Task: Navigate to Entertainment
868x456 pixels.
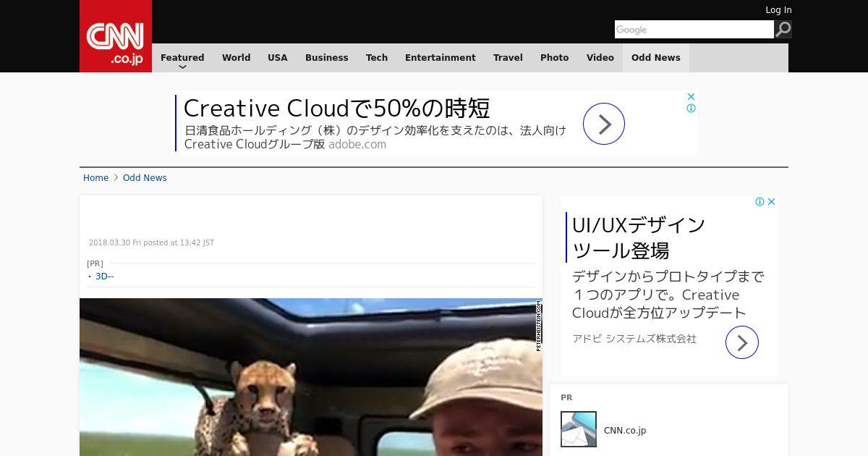Action: [x=441, y=58]
